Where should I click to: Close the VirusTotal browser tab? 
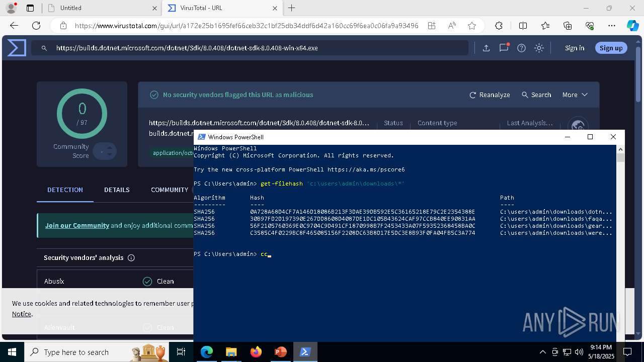tap(276, 8)
